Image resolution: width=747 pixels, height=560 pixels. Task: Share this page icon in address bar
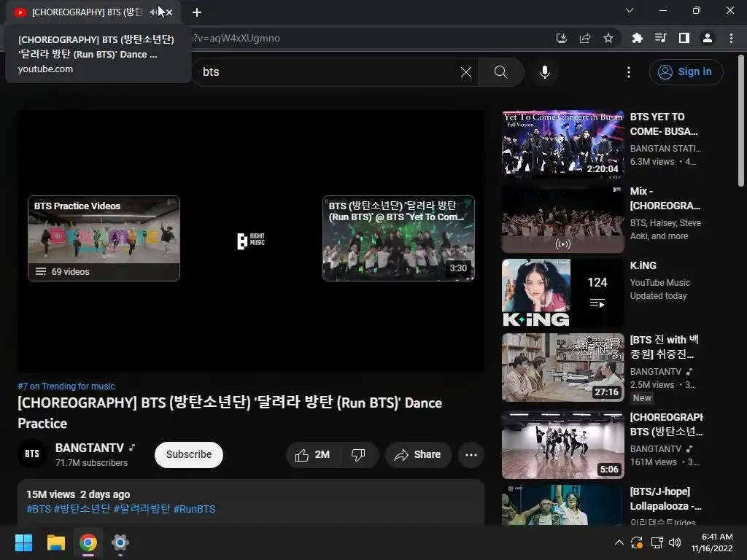tap(585, 39)
